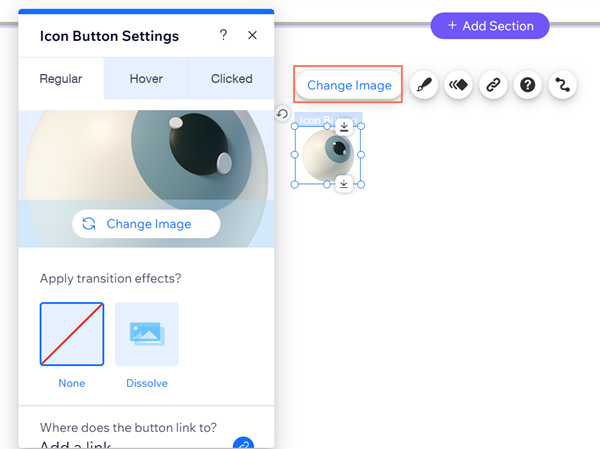The width and height of the screenshot is (600, 449).
Task: Select the eyeball icon button on canvas
Action: 328,155
